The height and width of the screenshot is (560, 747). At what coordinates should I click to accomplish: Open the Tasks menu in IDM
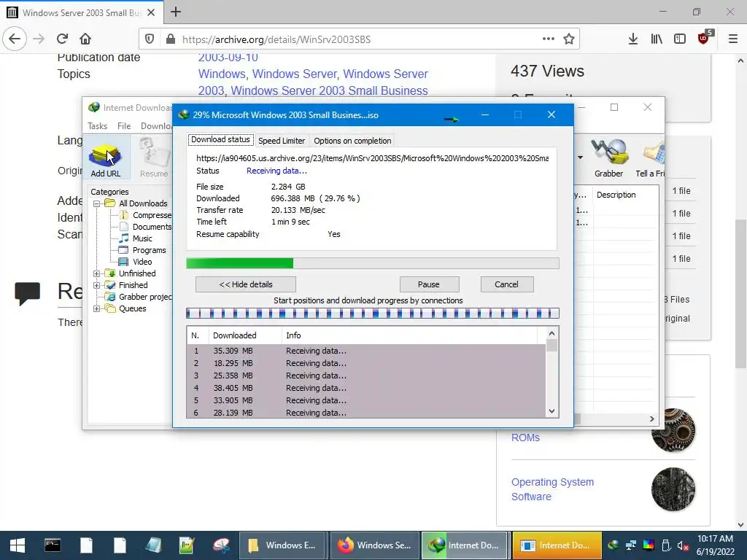coord(97,125)
